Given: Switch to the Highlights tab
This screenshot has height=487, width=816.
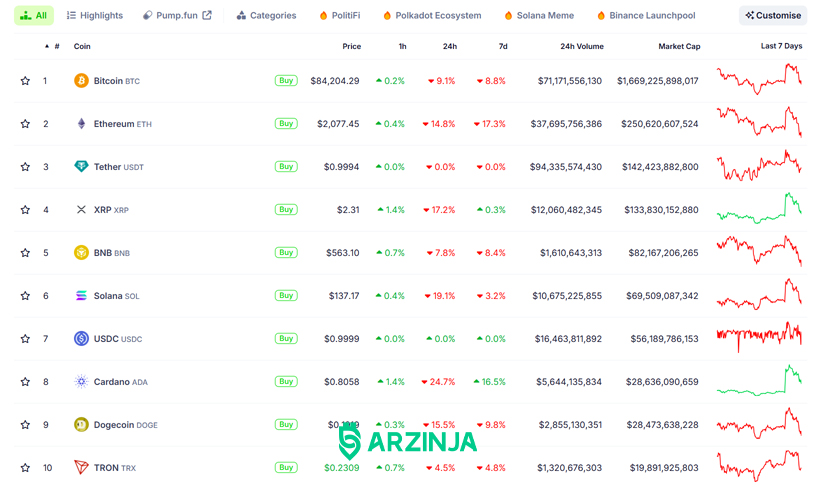Looking at the screenshot, I should point(95,16).
